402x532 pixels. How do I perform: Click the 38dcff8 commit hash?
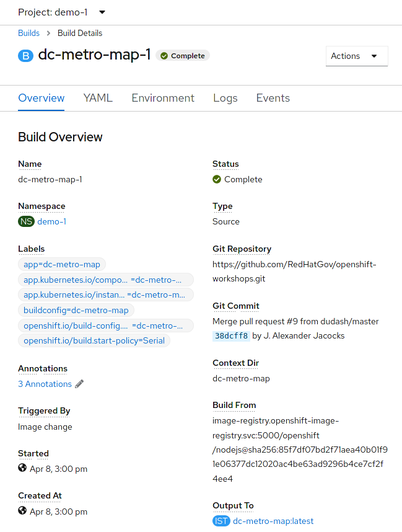[231, 336]
